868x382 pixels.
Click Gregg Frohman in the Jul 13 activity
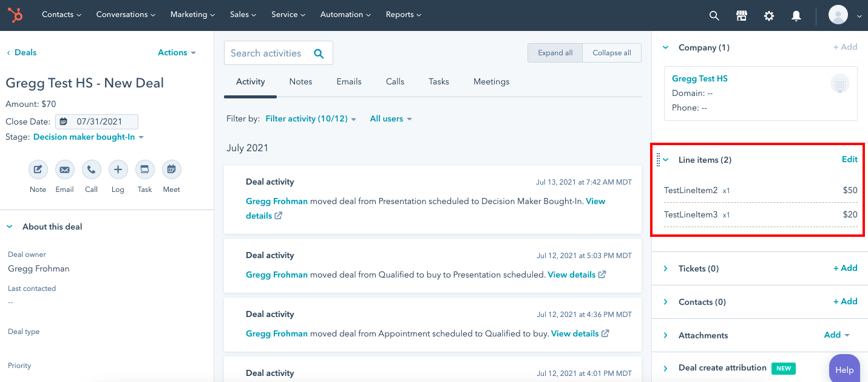(x=277, y=201)
